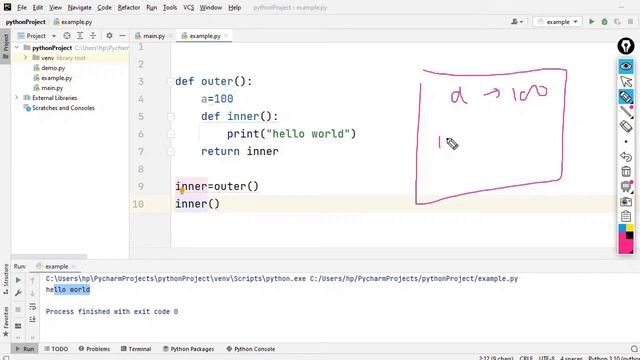Expand External Libraries node
The height and width of the screenshot is (360, 640).
17,98
